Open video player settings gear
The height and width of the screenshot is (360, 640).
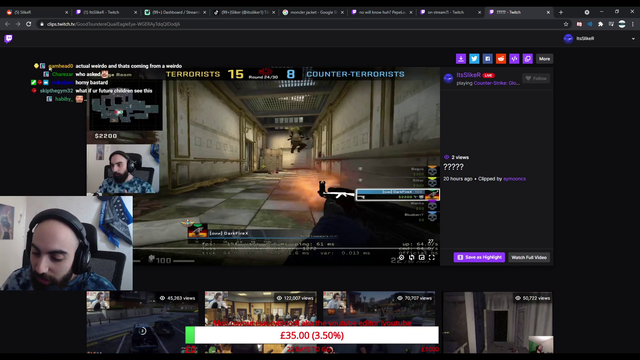coord(402,257)
